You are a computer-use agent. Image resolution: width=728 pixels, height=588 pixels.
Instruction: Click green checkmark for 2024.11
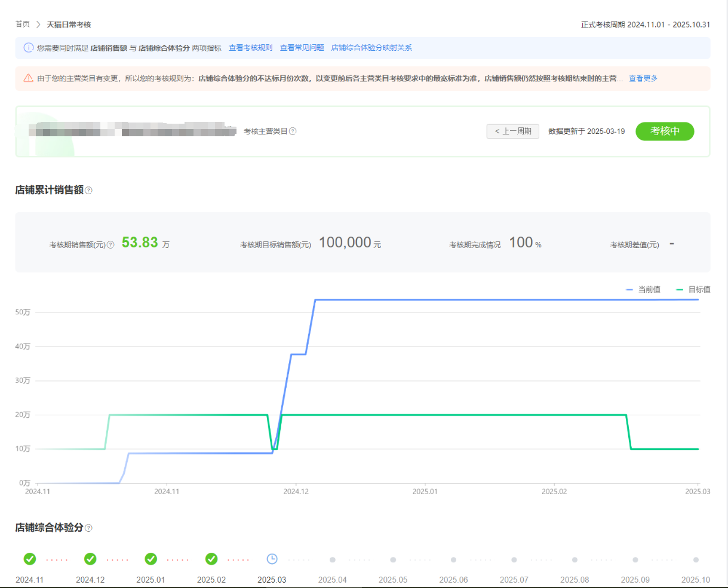(30, 559)
